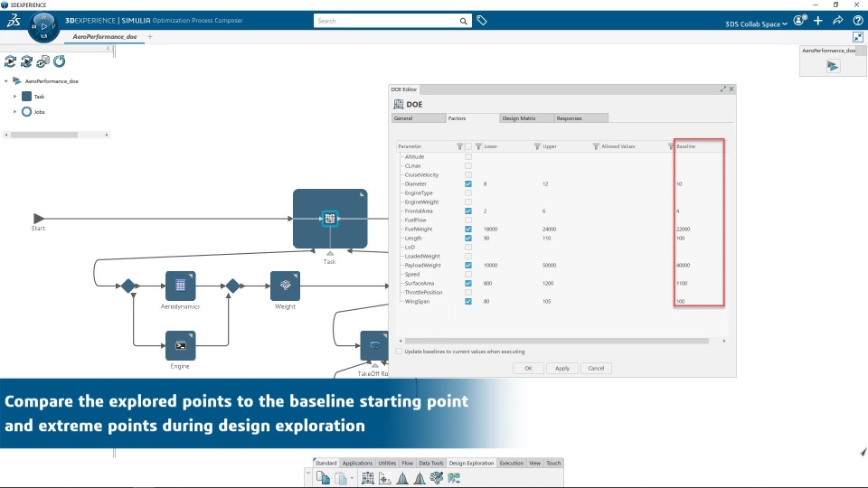The image size is (868, 488).
Task: Click in the Search input field
Action: pyautogui.click(x=386, y=21)
